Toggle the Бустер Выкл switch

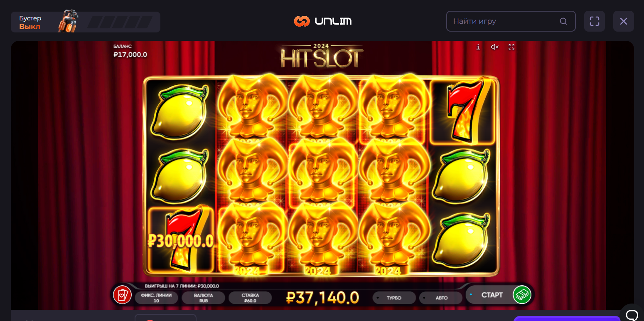pyautogui.click(x=30, y=22)
